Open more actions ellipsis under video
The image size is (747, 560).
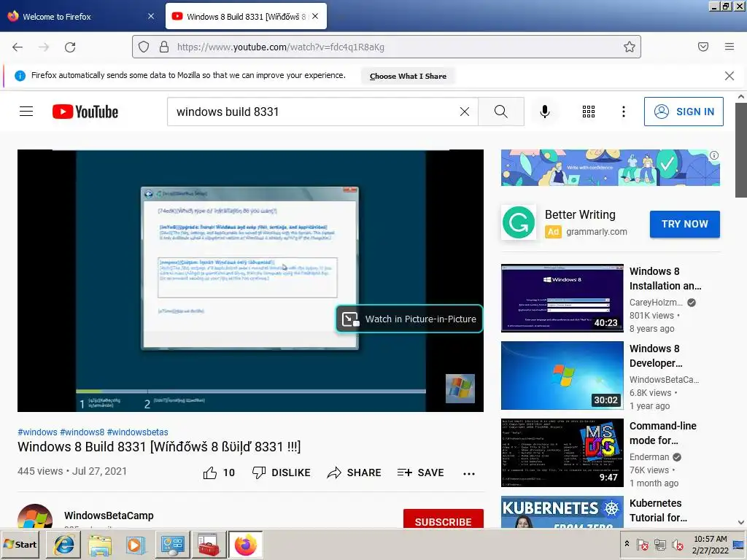coord(469,473)
